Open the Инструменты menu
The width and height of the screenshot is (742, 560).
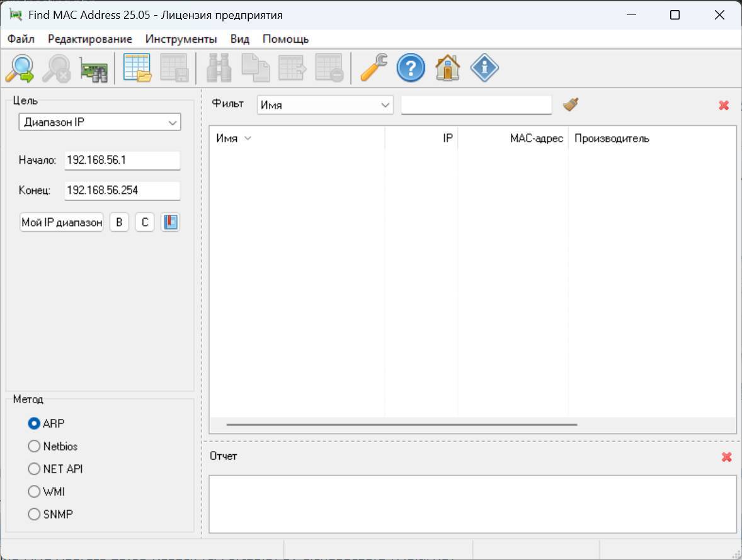tap(181, 39)
